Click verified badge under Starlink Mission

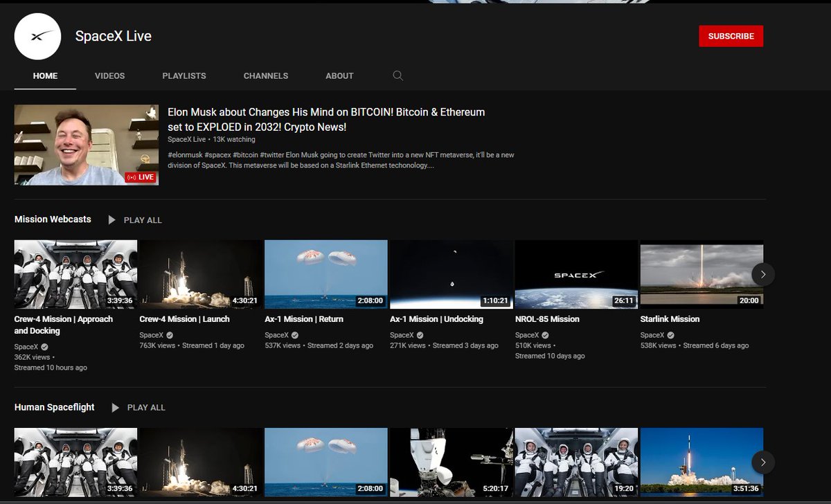coord(670,335)
